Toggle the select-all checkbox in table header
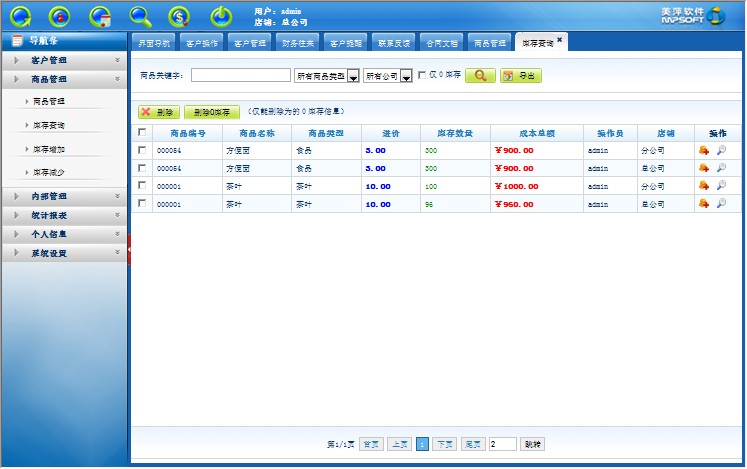747x469 pixels. 142,132
